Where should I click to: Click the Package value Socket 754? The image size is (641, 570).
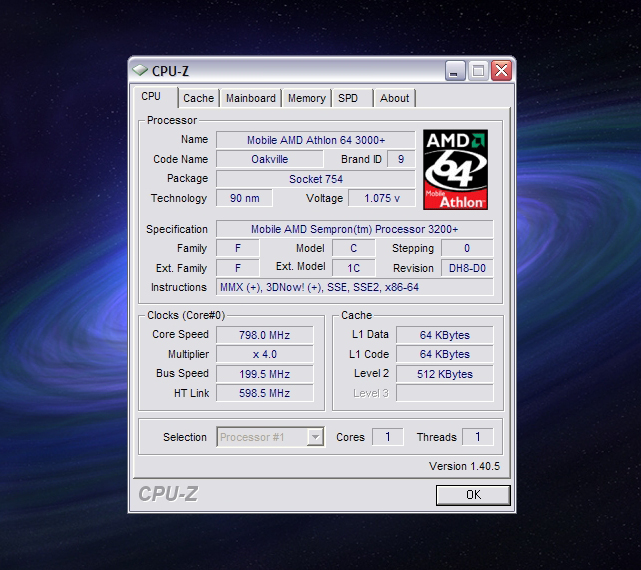(316, 179)
